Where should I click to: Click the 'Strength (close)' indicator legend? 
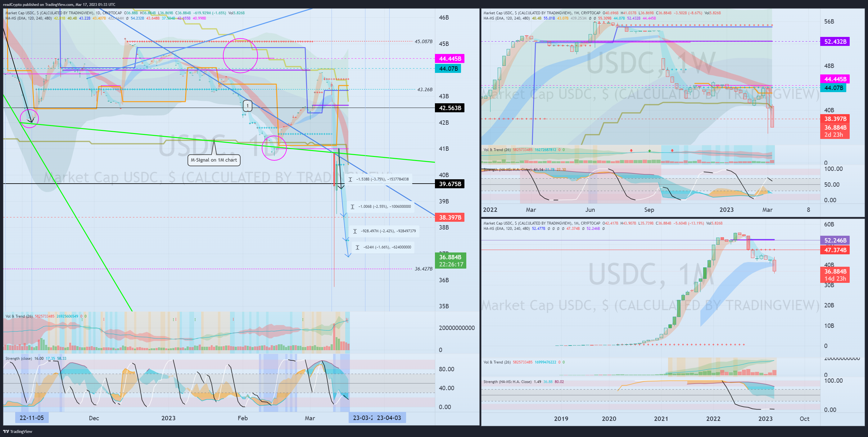tap(19, 359)
